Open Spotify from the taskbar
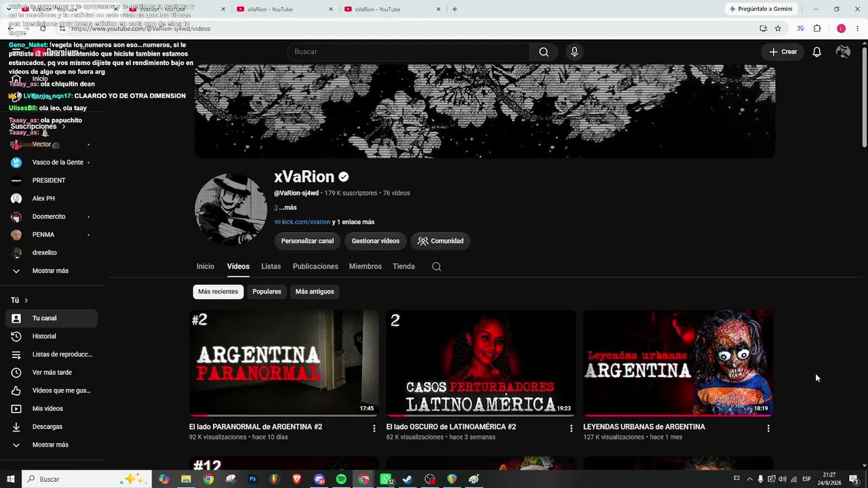The height and width of the screenshot is (488, 868). point(341,479)
